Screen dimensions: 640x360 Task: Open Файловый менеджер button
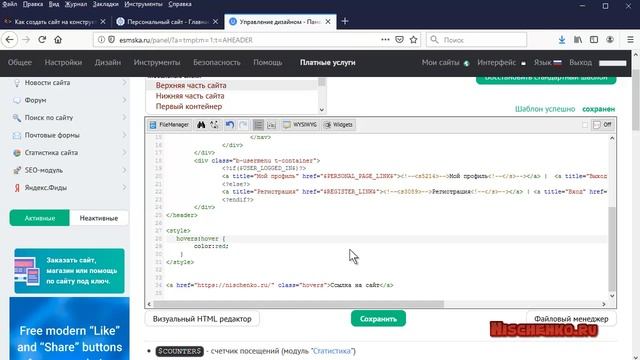coord(571,319)
